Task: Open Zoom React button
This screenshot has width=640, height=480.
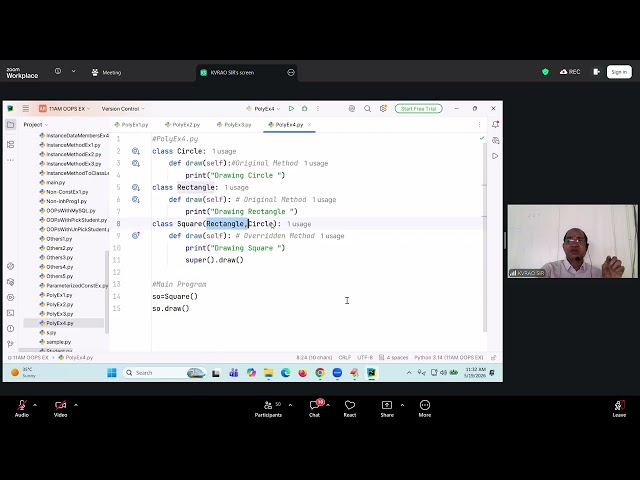Action: (350, 409)
